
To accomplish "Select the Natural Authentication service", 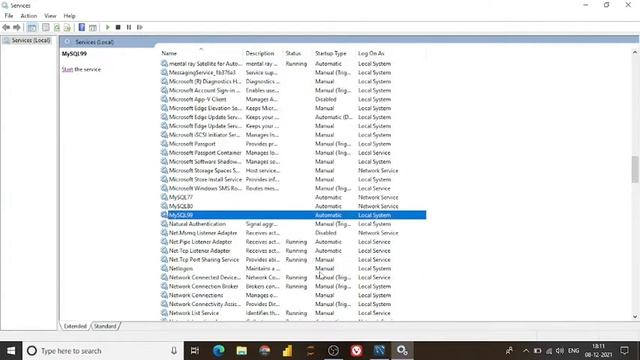I will 293,224.
